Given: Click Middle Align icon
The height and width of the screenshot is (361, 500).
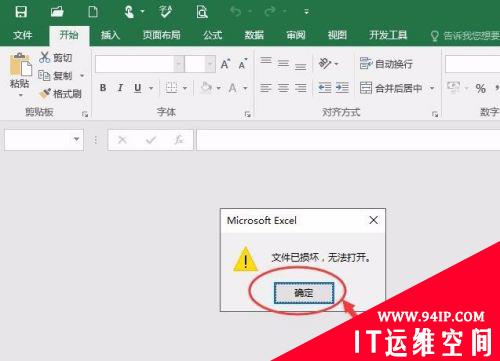Looking at the screenshot, I should [283, 63].
